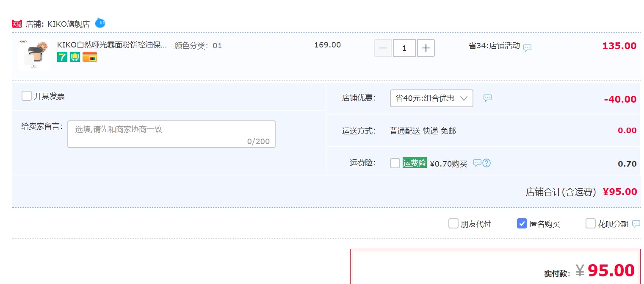The height and width of the screenshot is (284, 644).
Task: Click the 颜色分类: 01 variant text
Action: point(198,46)
